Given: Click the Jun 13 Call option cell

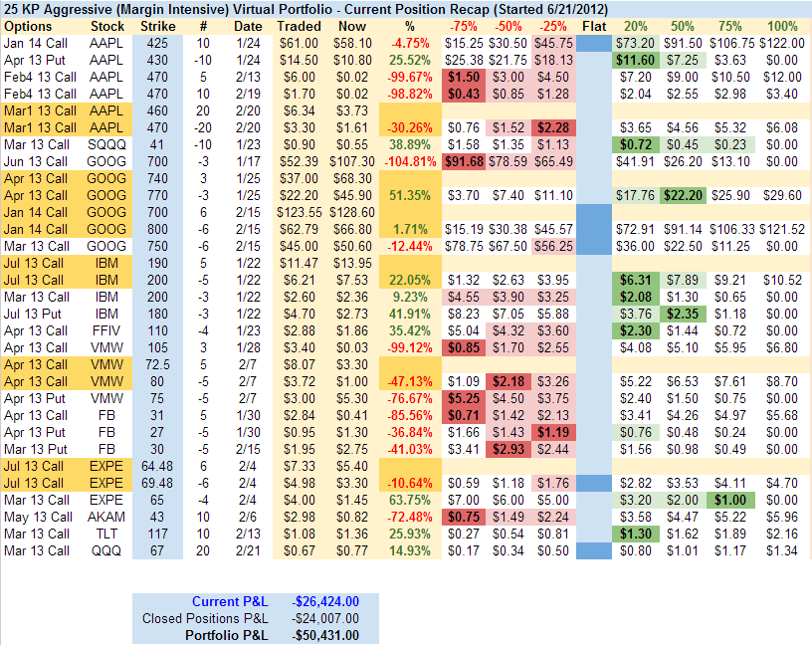Looking at the screenshot, I should pyautogui.click(x=37, y=161).
